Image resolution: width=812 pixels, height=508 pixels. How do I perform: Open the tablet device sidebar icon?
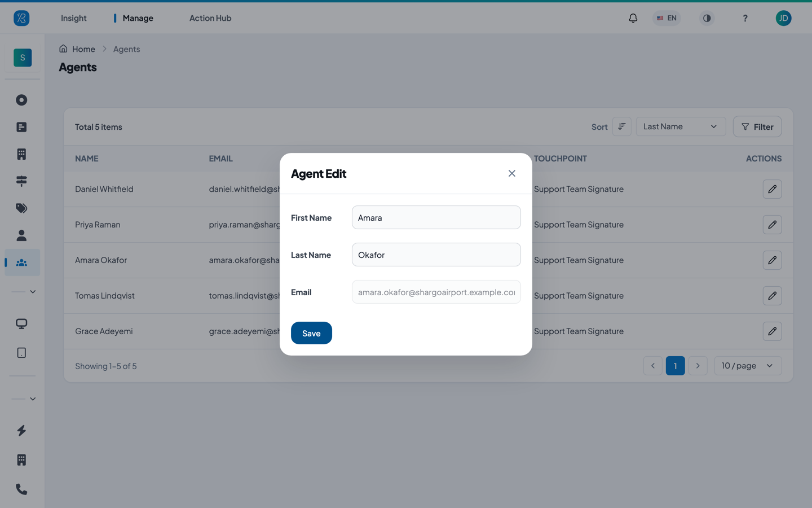coord(21,353)
